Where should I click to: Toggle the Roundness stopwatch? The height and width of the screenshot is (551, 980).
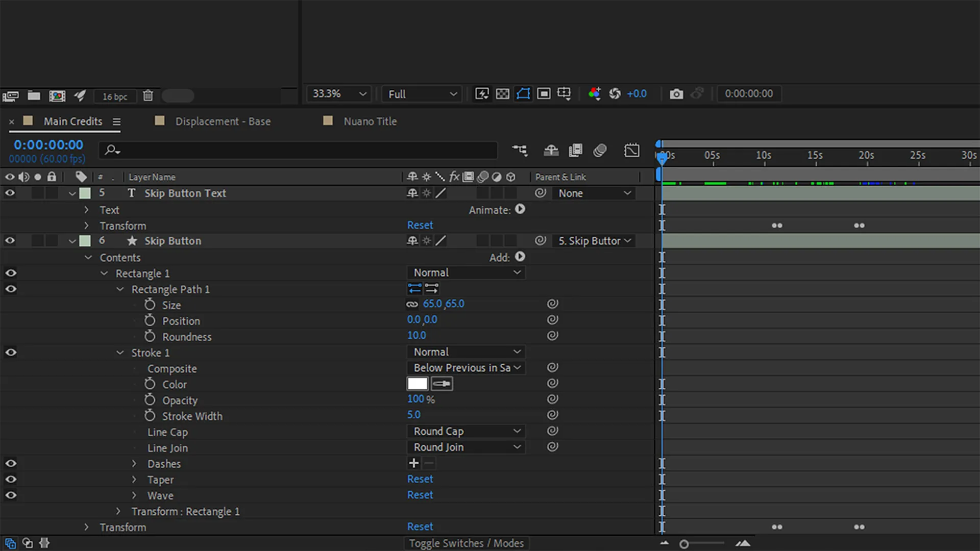pyautogui.click(x=150, y=336)
